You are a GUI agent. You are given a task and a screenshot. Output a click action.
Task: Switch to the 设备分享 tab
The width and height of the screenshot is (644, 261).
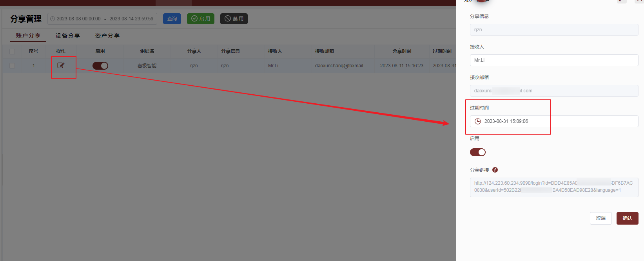pos(68,36)
